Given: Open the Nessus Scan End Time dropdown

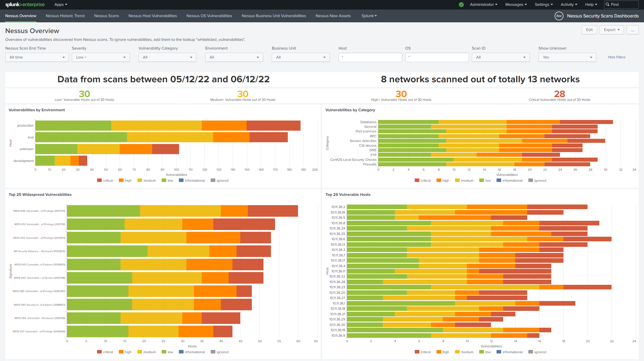Looking at the screenshot, I should (x=37, y=57).
